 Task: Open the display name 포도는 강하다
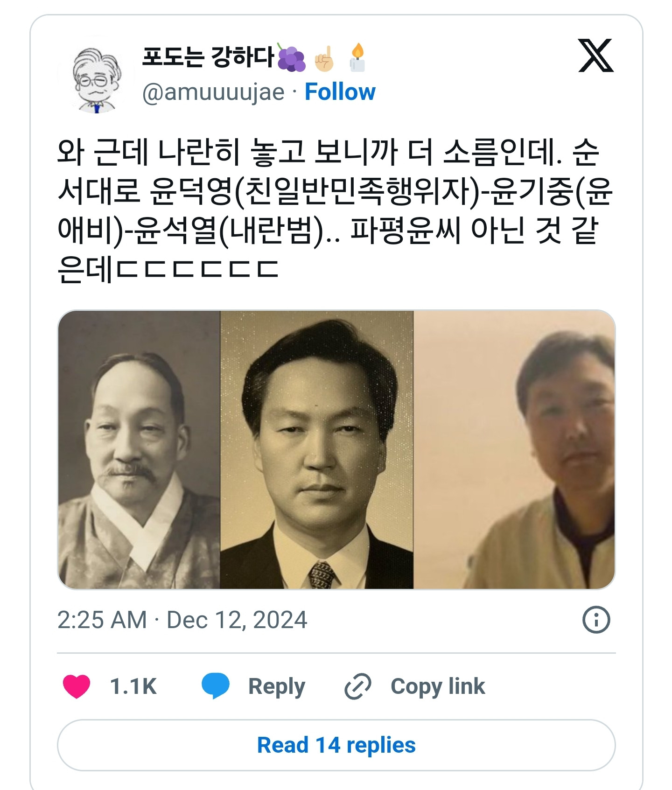[x=208, y=57]
